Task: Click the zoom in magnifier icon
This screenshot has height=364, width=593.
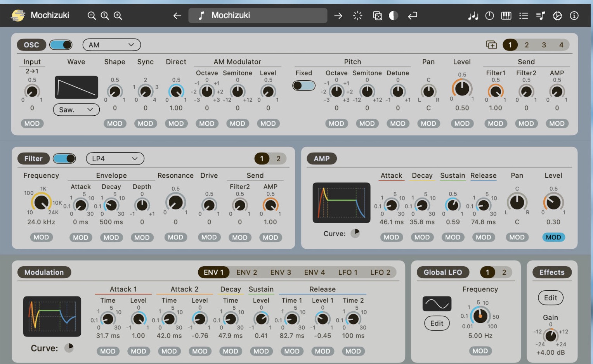Action: point(118,16)
